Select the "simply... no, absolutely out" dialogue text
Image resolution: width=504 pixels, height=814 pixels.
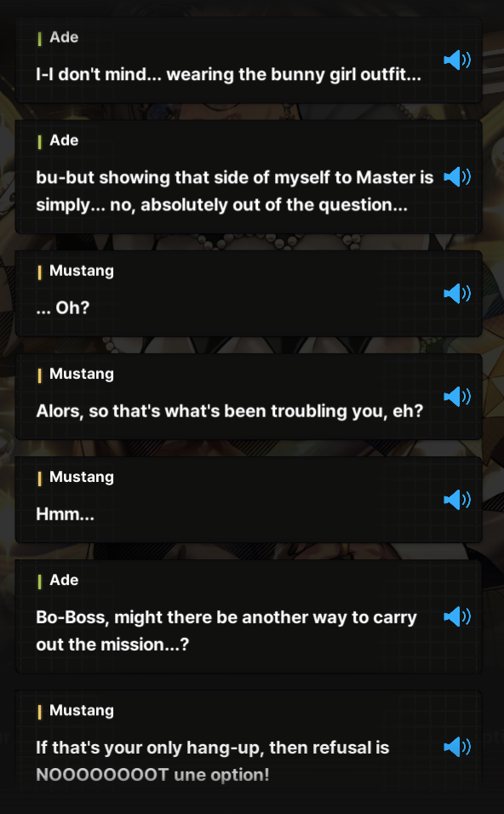coord(221,205)
